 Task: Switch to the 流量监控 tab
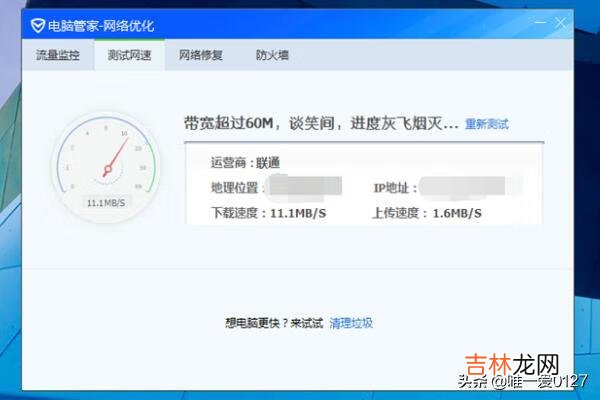pos(58,55)
